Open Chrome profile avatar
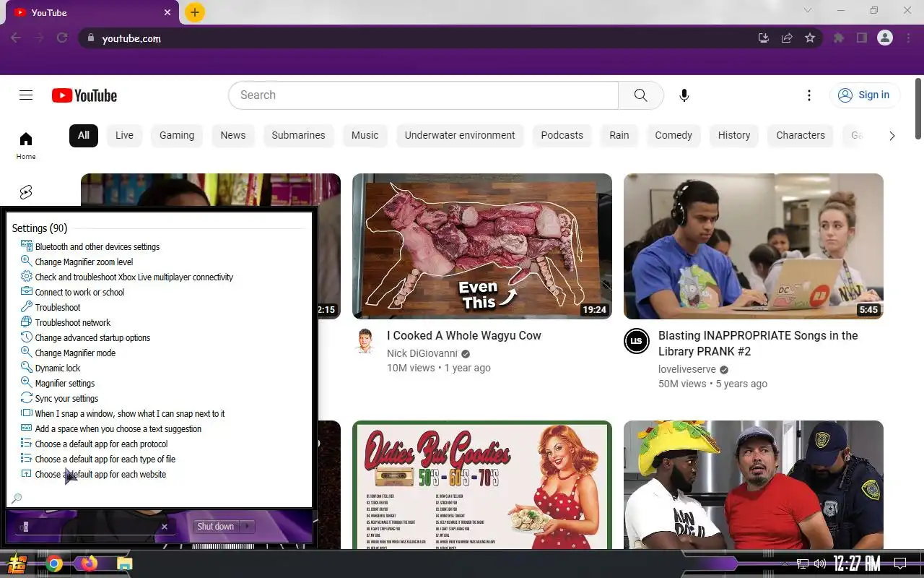This screenshot has height=578, width=924. click(885, 38)
